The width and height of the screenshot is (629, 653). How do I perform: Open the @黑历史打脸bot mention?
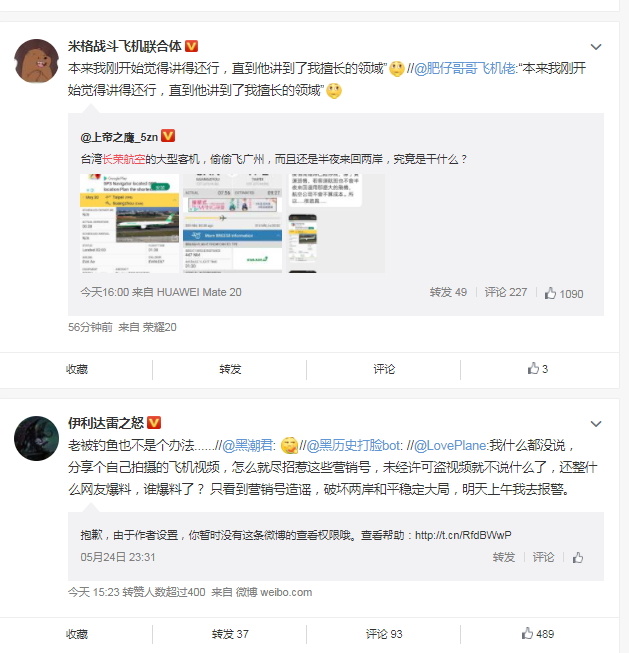click(354, 445)
